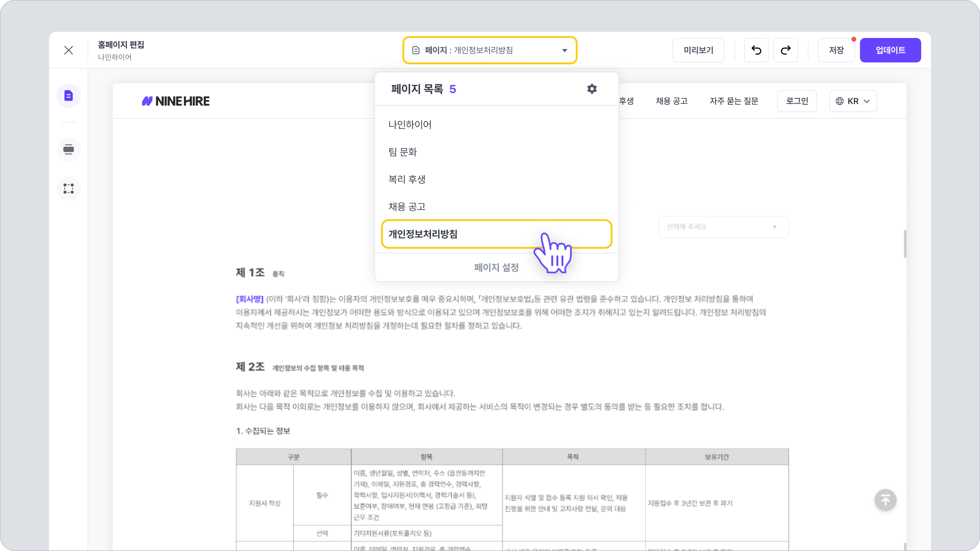
Task: Expand the 페이지 : 개인정보처리방침 page selector dropdown
Action: 490,50
